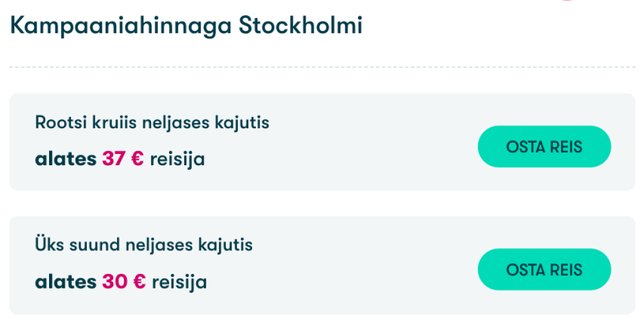Click 'alates' in the Rootsi kruiis card
The image size is (644, 323).
[65, 160]
